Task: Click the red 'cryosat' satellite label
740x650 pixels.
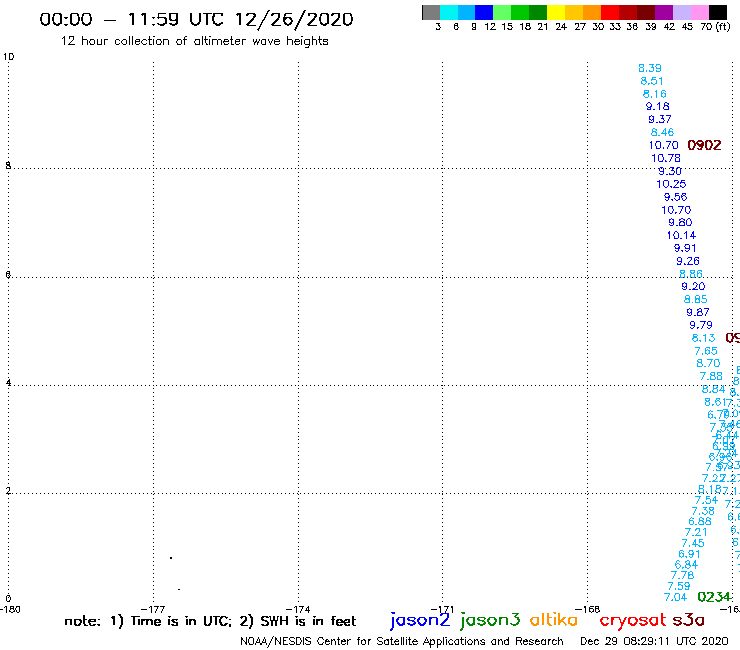Action: click(632, 621)
